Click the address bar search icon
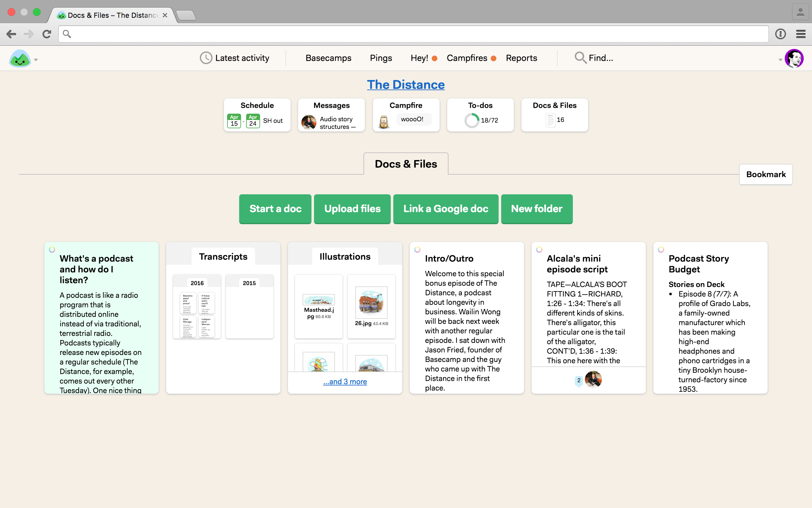 (67, 34)
